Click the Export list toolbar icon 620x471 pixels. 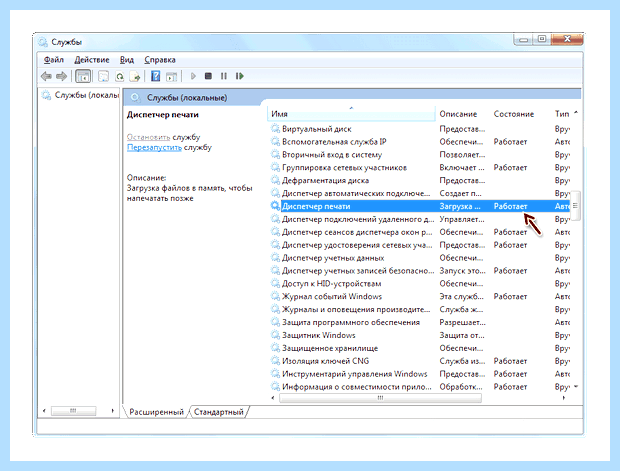pyautogui.click(x=135, y=76)
